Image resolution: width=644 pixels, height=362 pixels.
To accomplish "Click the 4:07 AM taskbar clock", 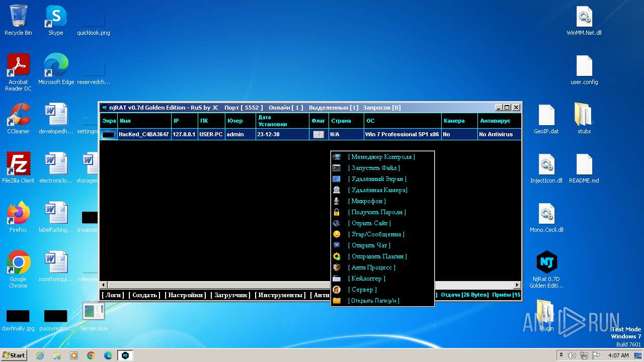I will (x=618, y=355).
